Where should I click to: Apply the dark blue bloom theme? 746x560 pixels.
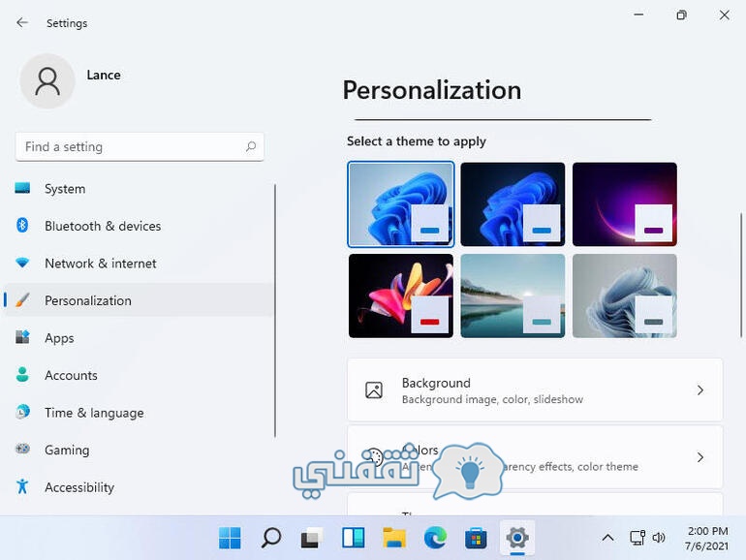click(x=513, y=204)
